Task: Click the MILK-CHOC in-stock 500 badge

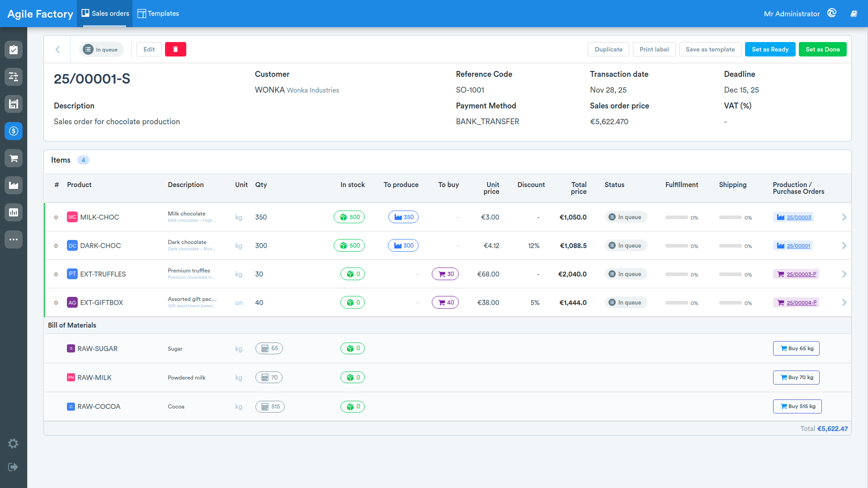Action: tap(349, 217)
